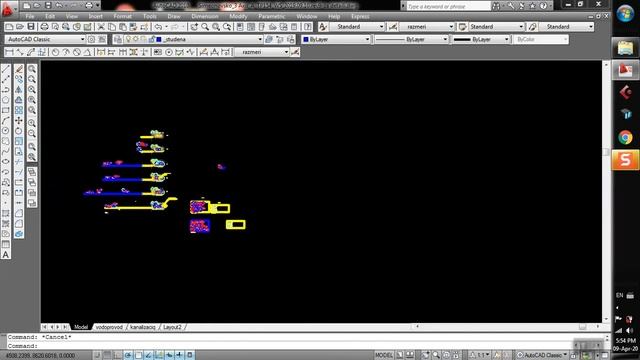The width and height of the screenshot is (640, 360).
Task: Click the Bring to Front draw order icon
Action: 32,172
